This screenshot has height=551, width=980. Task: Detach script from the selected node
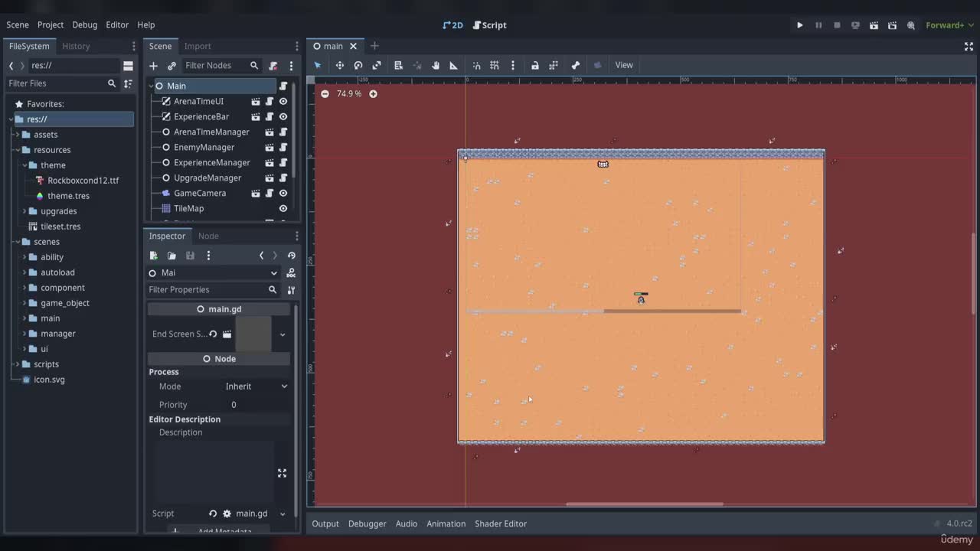pos(273,66)
